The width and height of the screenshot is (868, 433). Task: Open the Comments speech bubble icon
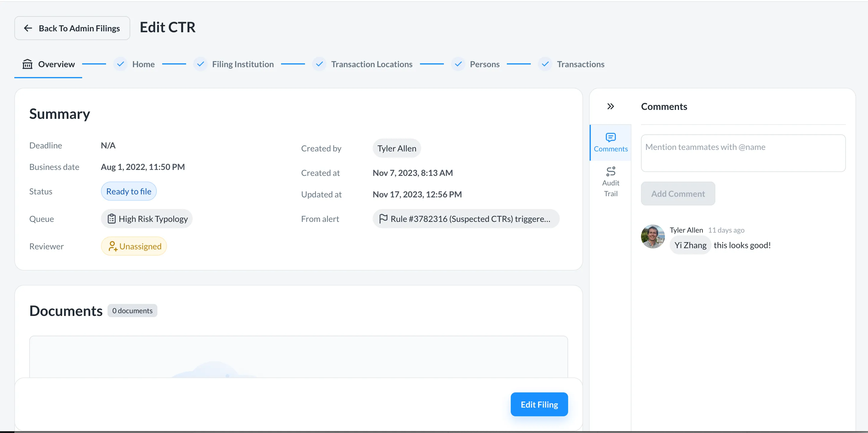[x=610, y=137]
